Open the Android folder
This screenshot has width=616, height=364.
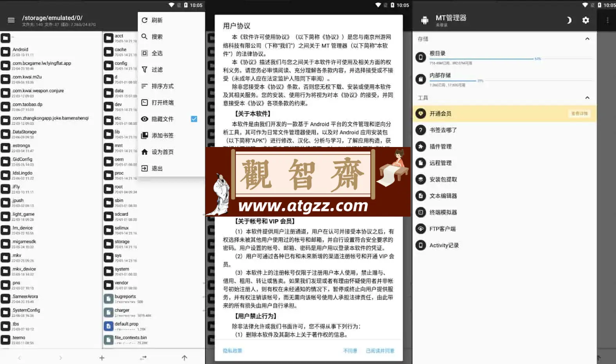pyautogui.click(x=51, y=52)
